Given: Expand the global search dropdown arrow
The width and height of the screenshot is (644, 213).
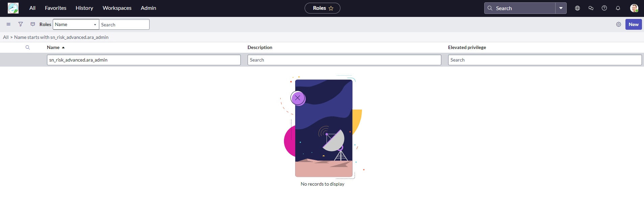Looking at the screenshot, I should tap(561, 8).
